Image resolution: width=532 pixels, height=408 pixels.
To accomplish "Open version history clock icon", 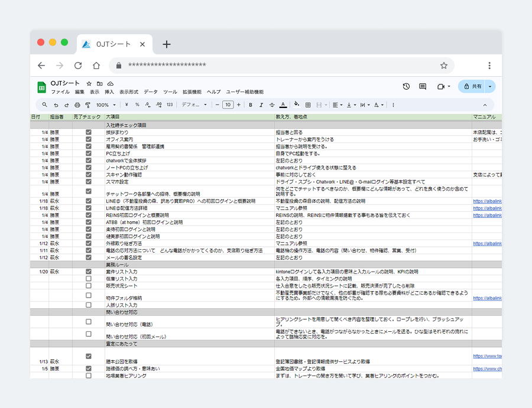I will click(406, 86).
